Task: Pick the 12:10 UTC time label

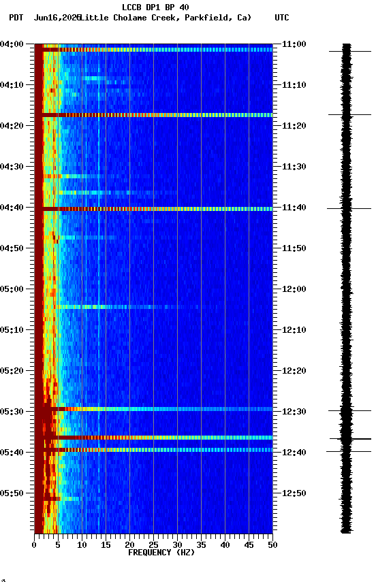Action: 294,330
